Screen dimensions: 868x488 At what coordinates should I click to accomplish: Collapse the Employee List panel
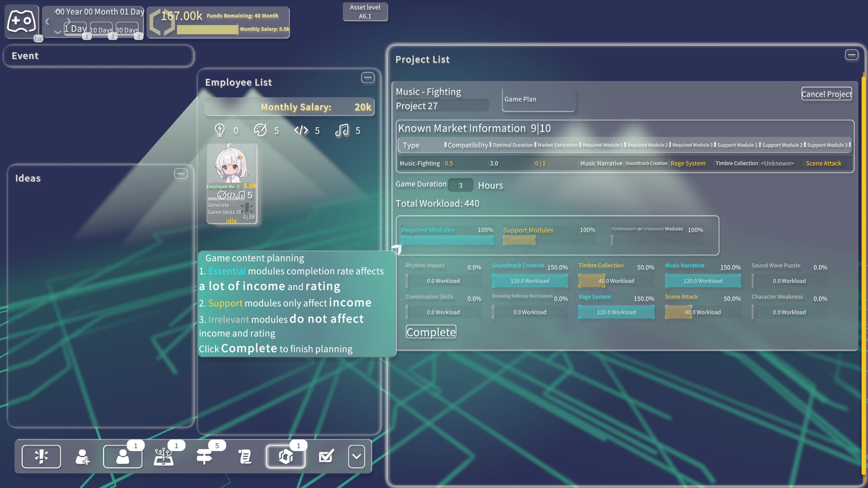tap(368, 78)
